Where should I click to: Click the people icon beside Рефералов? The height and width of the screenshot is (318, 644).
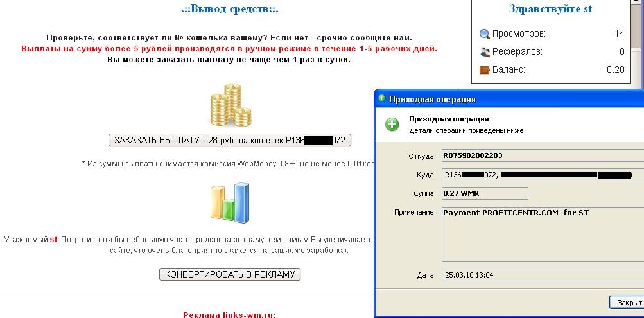click(x=485, y=52)
